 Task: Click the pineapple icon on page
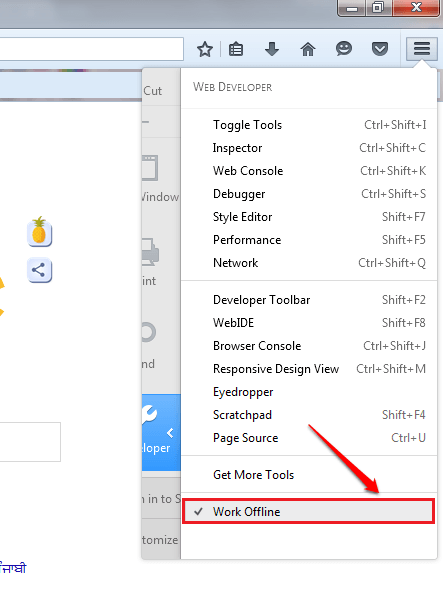click(x=39, y=232)
